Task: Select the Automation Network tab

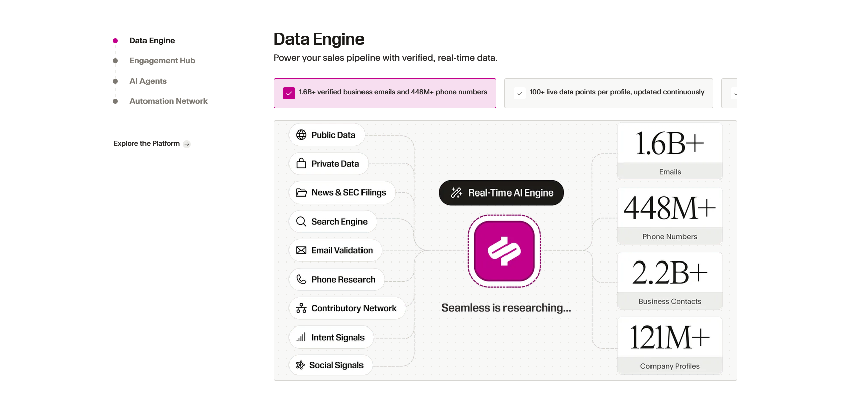Action: coord(169,101)
